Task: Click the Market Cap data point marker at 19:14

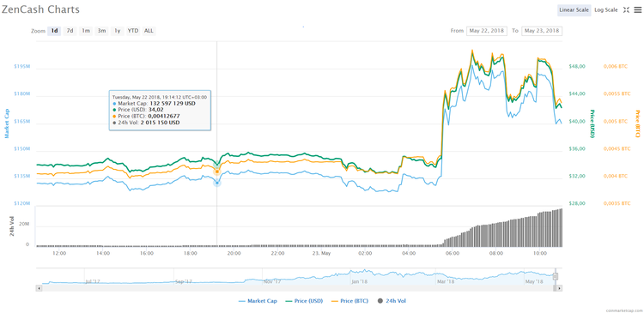Action: [x=217, y=183]
